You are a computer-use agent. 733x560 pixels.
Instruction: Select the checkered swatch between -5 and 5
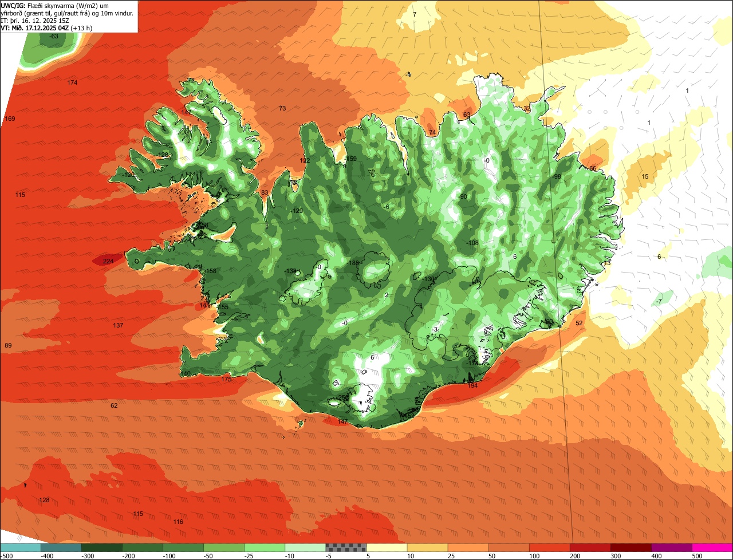[x=346, y=547]
